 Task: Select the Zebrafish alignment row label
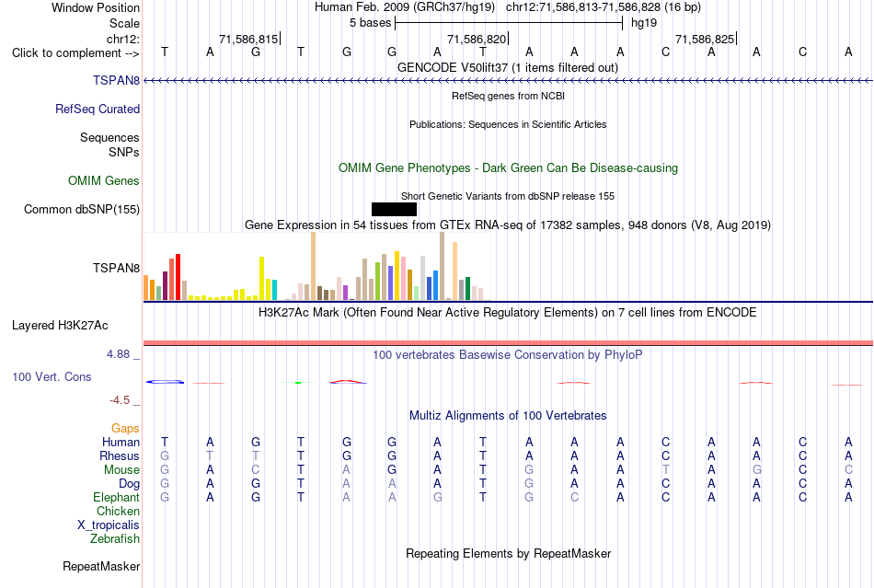[115, 539]
